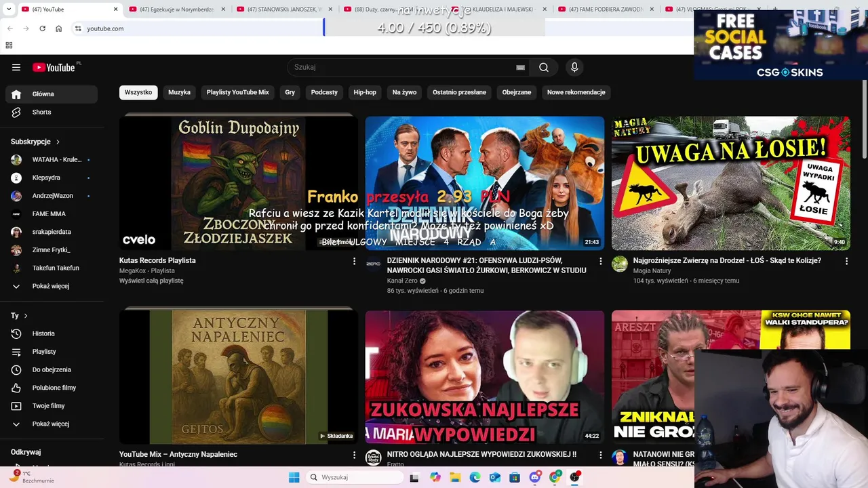
Task: Open title Kutas Records Playlista
Action: coord(157,260)
